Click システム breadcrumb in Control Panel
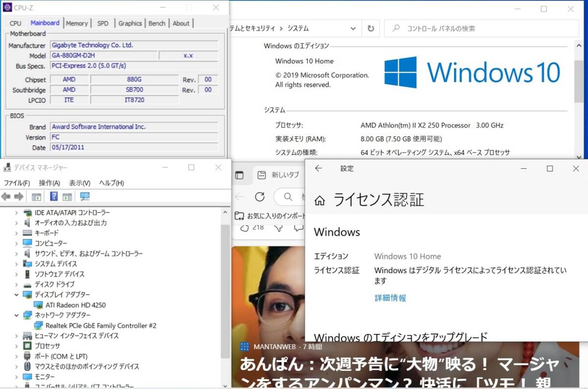588x389 pixels. [x=298, y=28]
